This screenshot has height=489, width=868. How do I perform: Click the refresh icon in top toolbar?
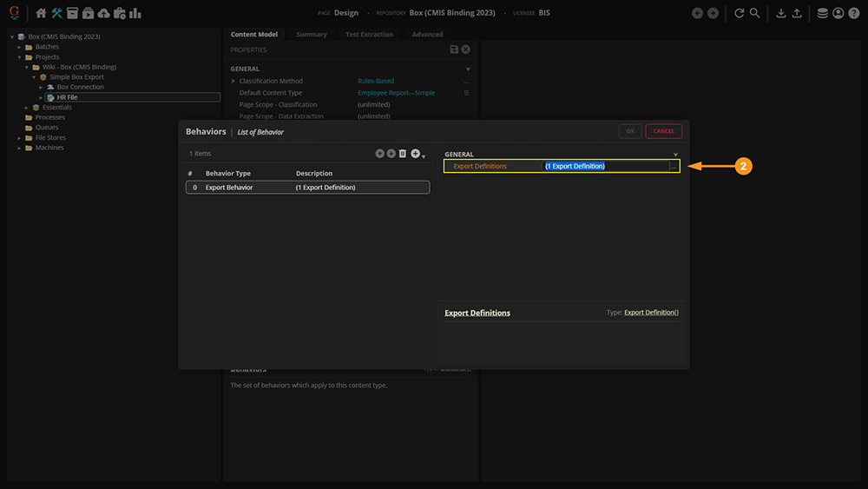tap(740, 13)
